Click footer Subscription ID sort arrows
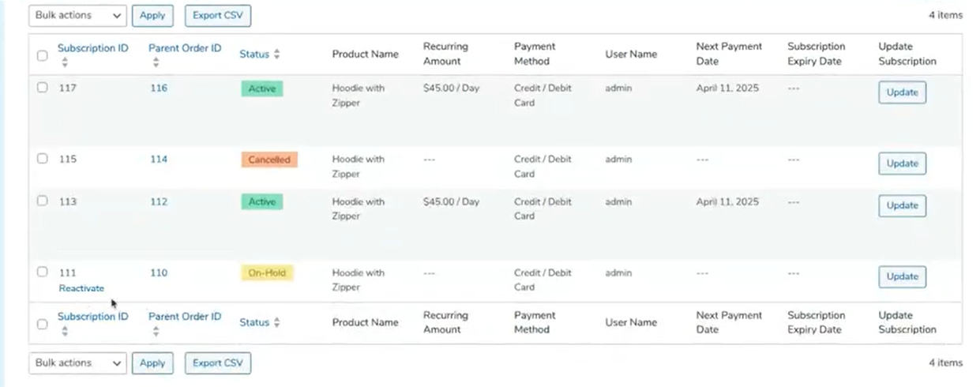This screenshot has height=387, width=980. click(x=65, y=331)
